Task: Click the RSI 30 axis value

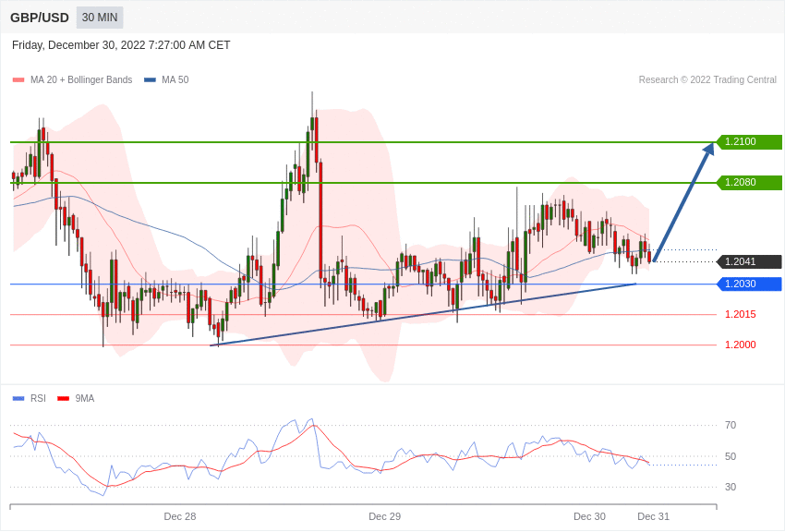Action: 731,487
